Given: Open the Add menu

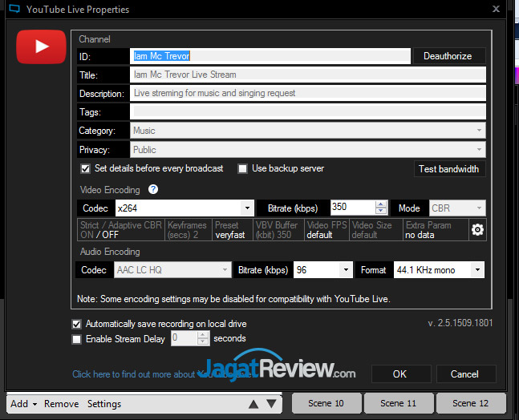Looking at the screenshot, I should pyautogui.click(x=23, y=404).
